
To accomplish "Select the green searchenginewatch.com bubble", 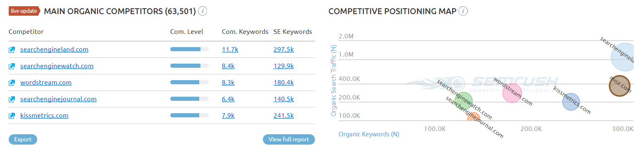I will [x=463, y=101].
